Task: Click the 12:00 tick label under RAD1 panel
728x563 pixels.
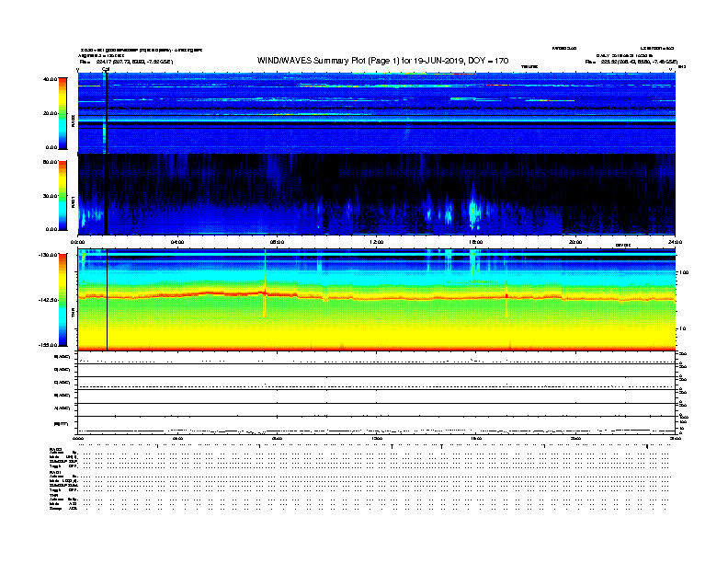Action: pyautogui.click(x=377, y=242)
